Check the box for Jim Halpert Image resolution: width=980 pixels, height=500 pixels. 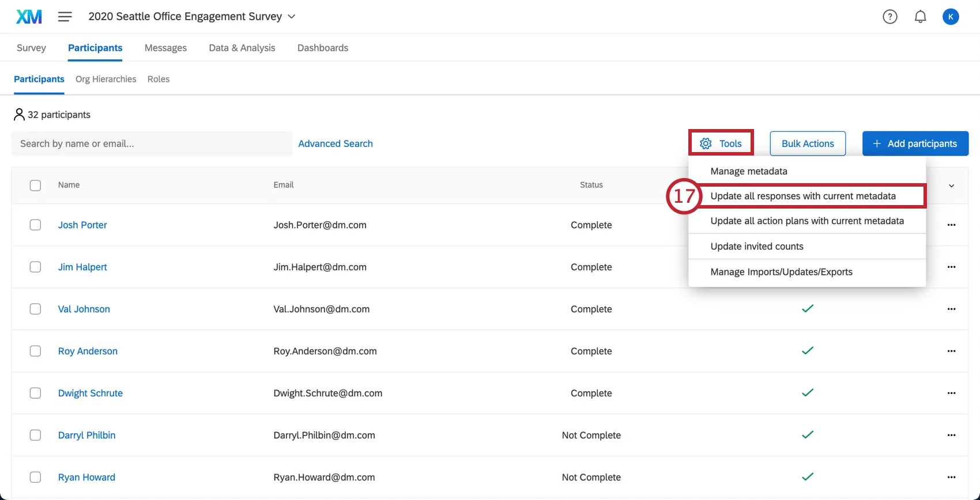35,267
